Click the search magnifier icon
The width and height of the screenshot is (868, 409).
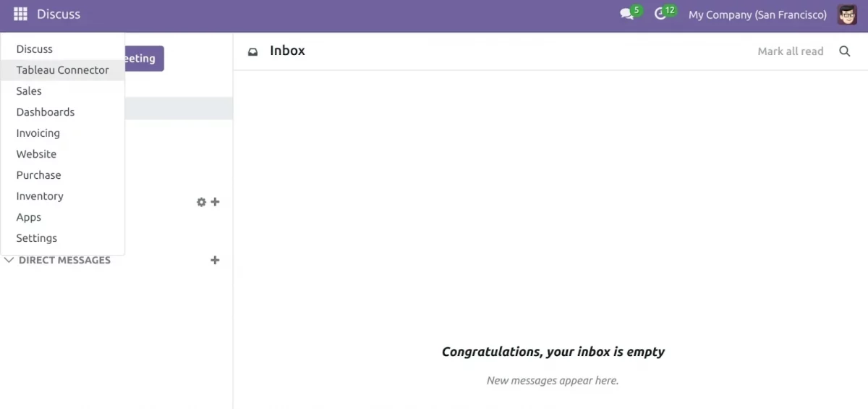point(844,51)
